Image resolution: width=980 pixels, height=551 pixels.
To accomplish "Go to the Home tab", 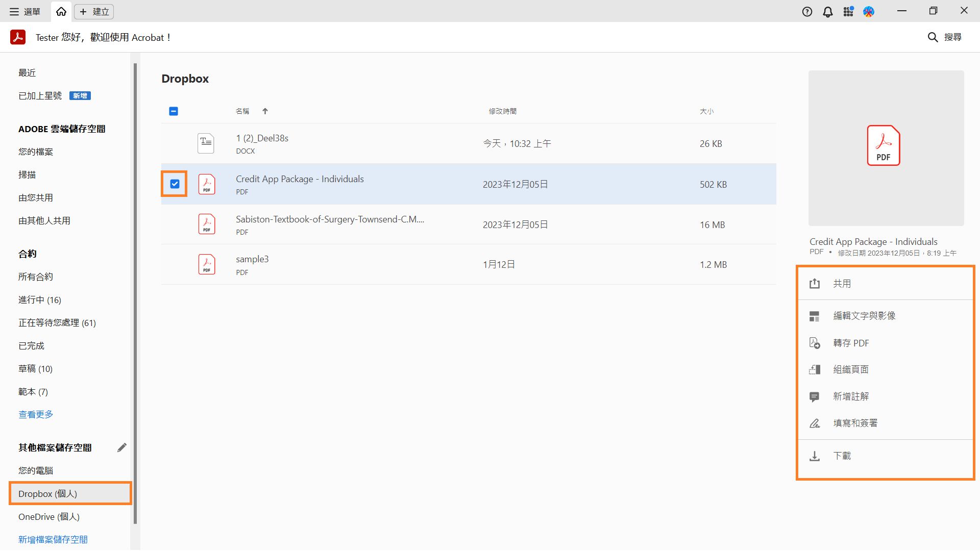I will (61, 12).
